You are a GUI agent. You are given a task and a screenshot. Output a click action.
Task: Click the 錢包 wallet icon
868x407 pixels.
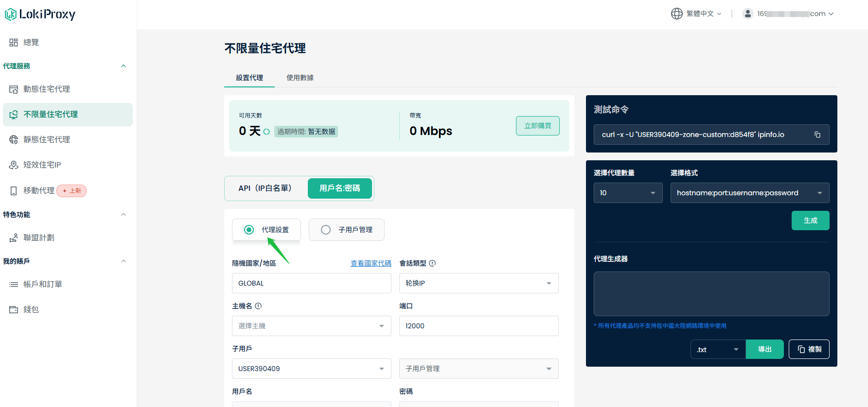click(14, 310)
